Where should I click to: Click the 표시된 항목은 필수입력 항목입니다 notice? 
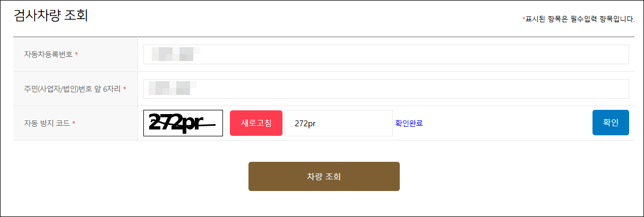pyautogui.click(x=580, y=19)
